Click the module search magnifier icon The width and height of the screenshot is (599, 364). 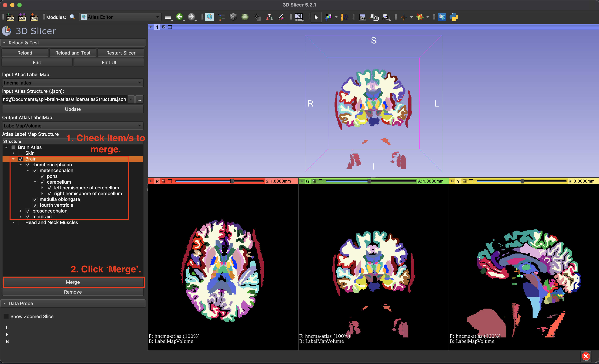click(72, 17)
